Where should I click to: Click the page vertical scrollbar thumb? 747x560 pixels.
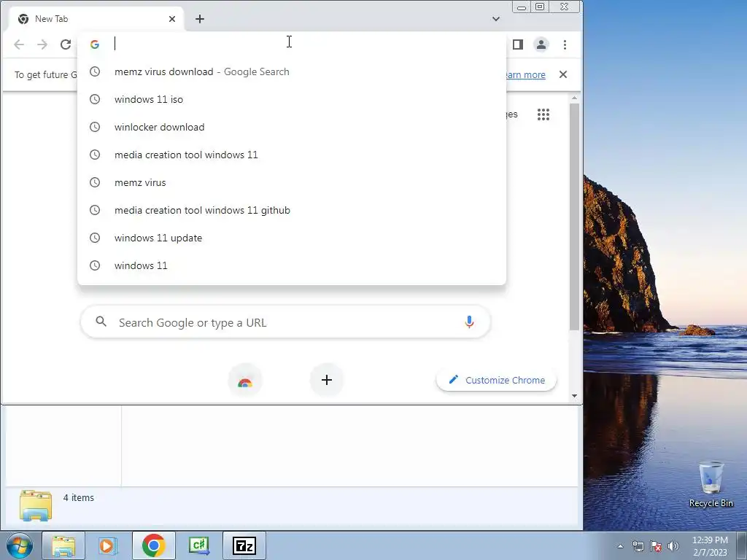point(574,217)
